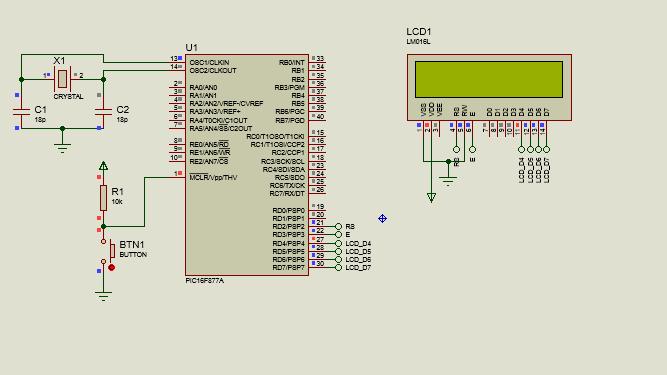Viewport: 667px width, 375px height.
Task: Click the OSC1/CLKIN pin 13
Action: pyautogui.click(x=177, y=62)
